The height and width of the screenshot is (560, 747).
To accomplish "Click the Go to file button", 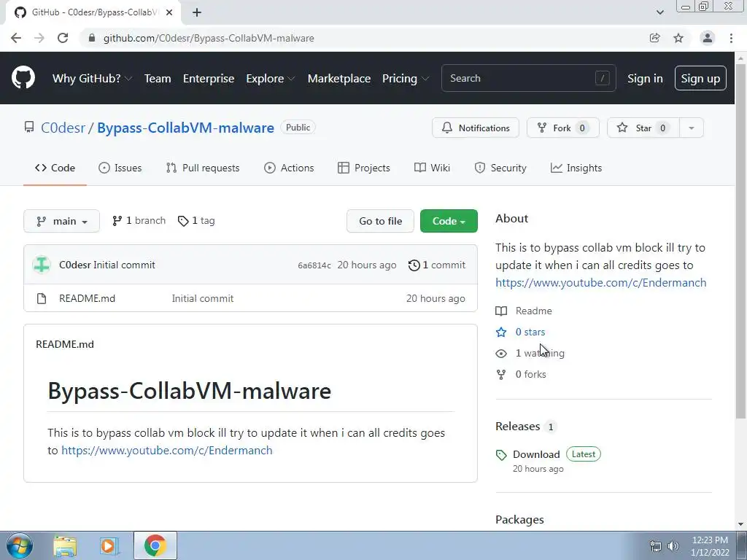I will 380,221.
